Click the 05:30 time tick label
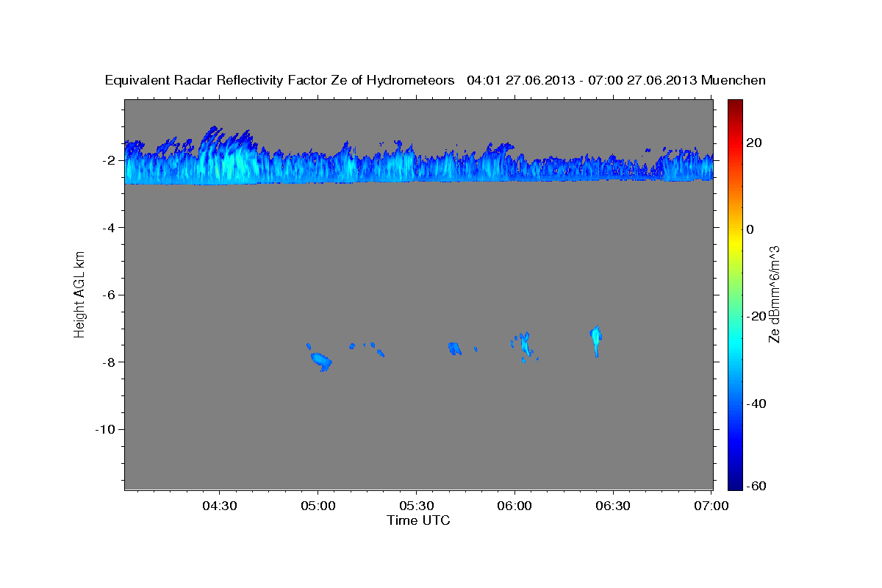The width and height of the screenshot is (882, 588). click(416, 506)
